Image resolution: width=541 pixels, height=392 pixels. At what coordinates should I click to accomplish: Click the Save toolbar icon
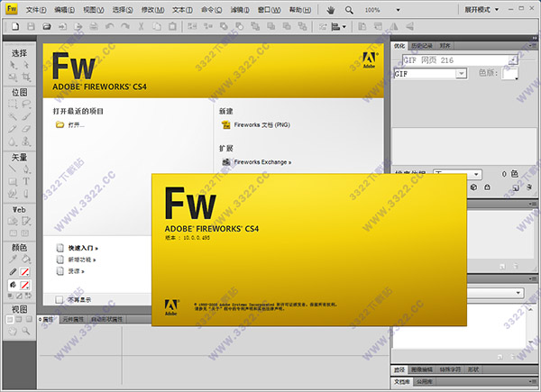[31, 26]
